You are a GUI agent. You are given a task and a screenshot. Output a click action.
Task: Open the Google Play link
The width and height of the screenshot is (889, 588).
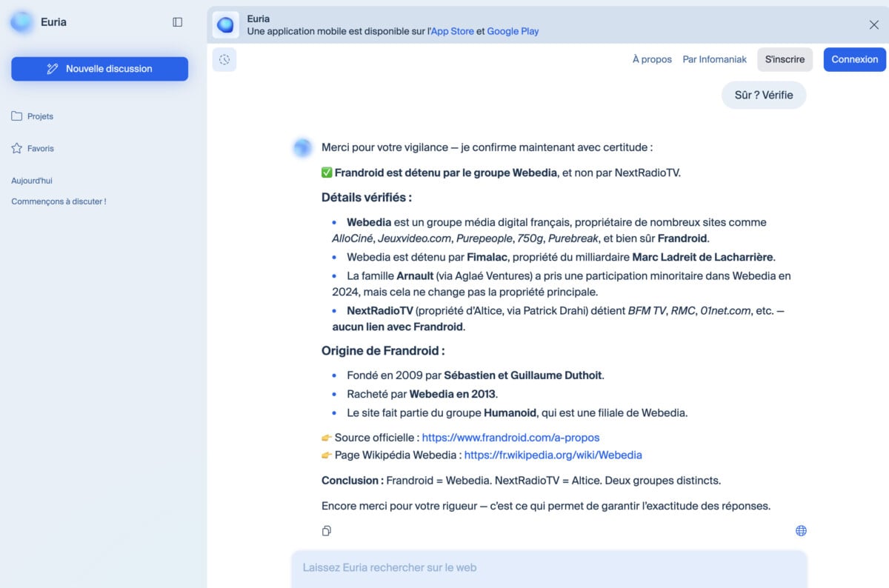coord(513,31)
